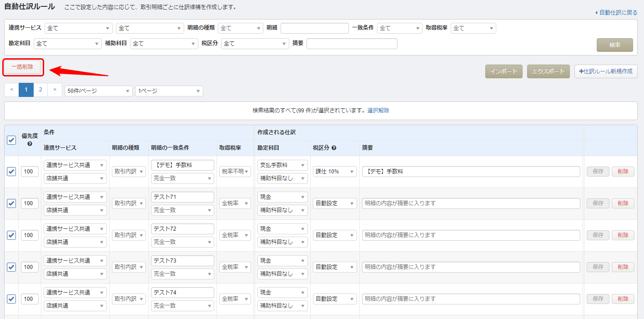Open the 税率不明 tax rate dropdown
The width and height of the screenshot is (644, 319).
click(x=235, y=172)
